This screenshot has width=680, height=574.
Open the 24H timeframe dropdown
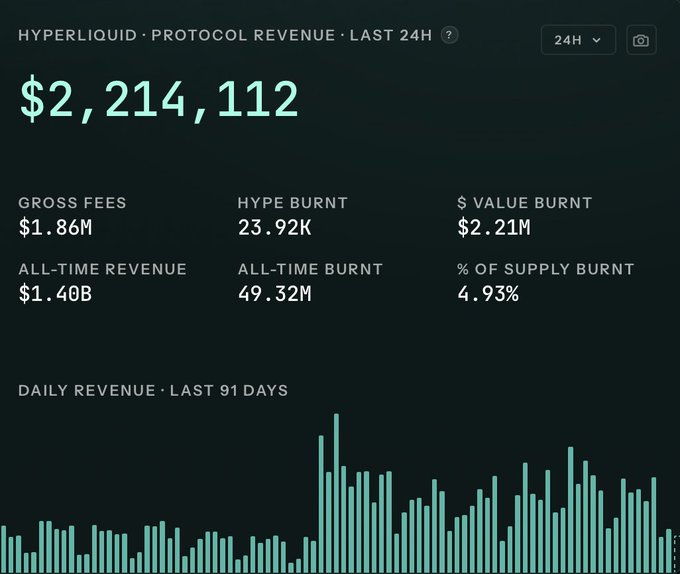[x=578, y=40]
